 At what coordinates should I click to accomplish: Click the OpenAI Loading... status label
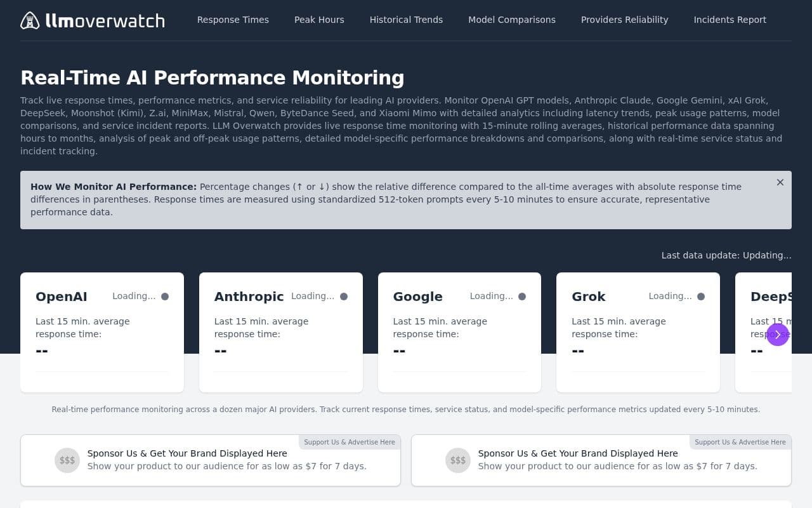point(134,296)
